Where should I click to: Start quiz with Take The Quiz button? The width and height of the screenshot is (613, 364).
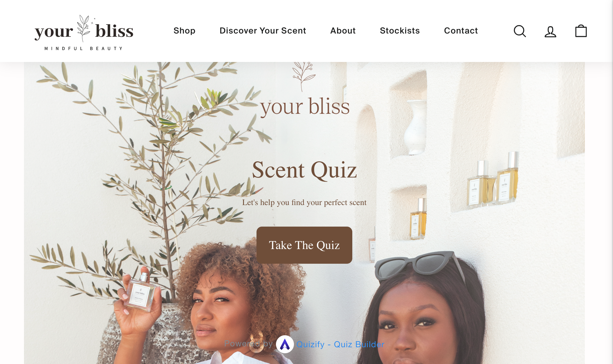pos(304,245)
